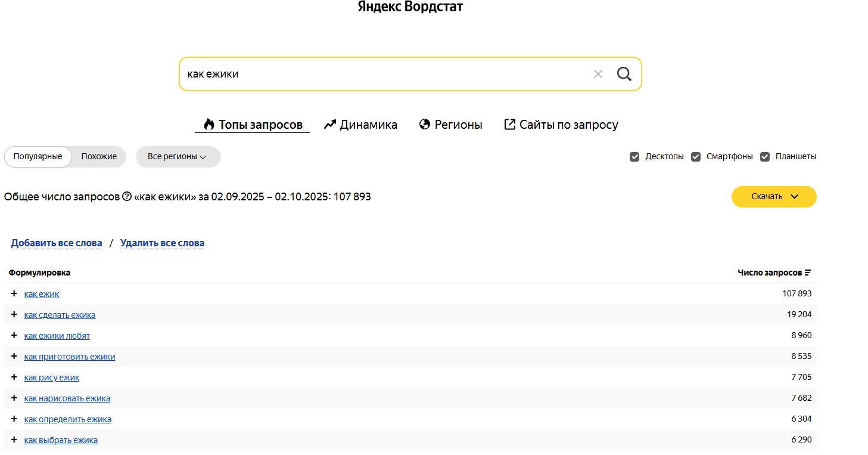The image size is (868, 455).
Task: Click the 'Добавить все слова' link
Action: [x=57, y=243]
